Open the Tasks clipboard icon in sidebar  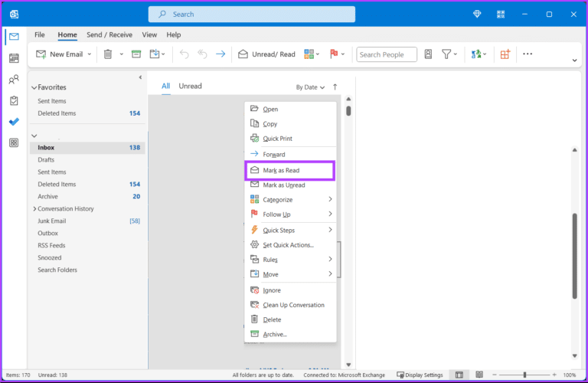14,100
